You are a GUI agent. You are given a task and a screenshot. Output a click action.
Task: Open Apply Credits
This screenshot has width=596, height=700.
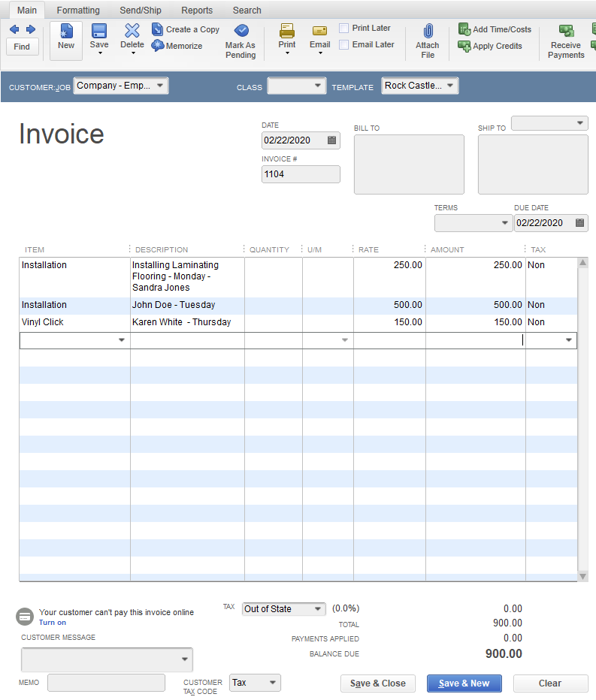coord(490,46)
